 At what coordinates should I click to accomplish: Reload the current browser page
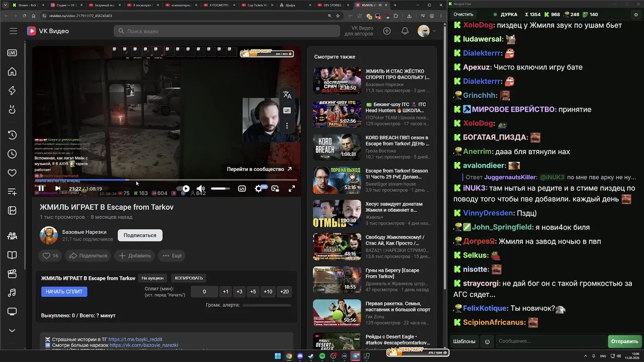(24, 16)
